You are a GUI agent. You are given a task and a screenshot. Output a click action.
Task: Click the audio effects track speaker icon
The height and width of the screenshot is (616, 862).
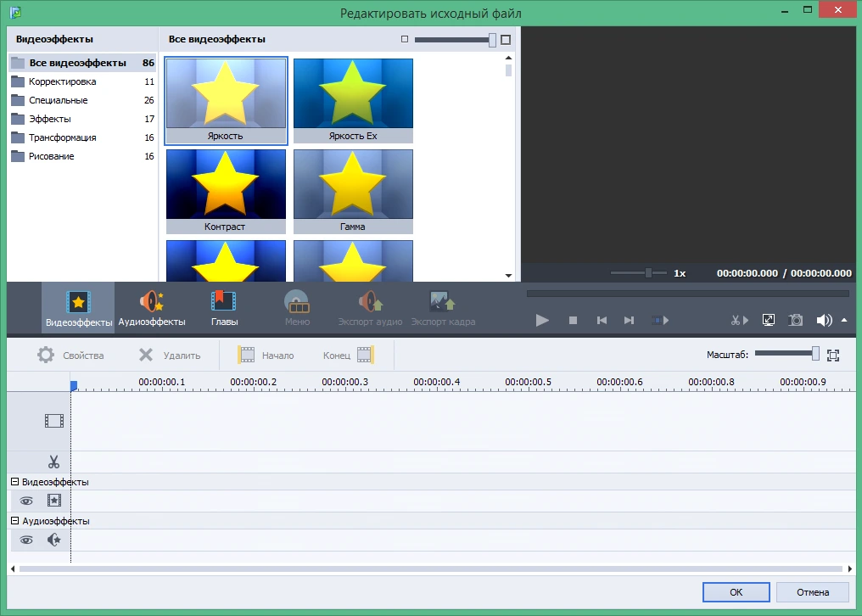tap(54, 540)
